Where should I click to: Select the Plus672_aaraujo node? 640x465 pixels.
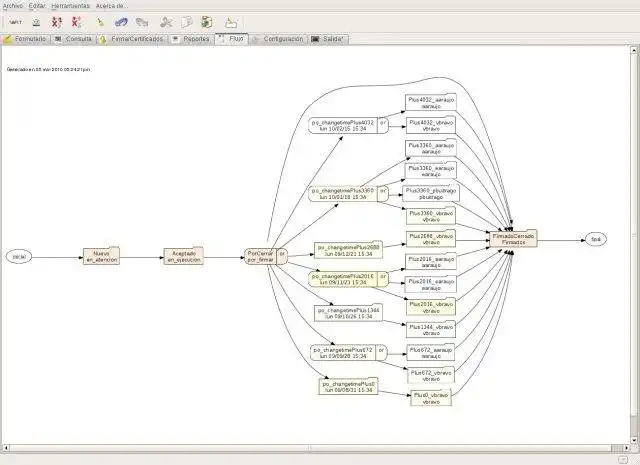pos(431,353)
